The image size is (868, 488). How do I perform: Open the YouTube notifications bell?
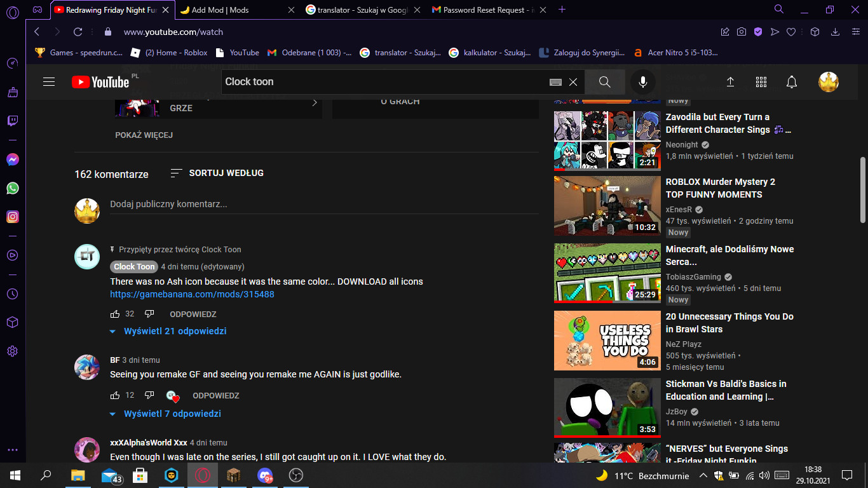point(791,82)
